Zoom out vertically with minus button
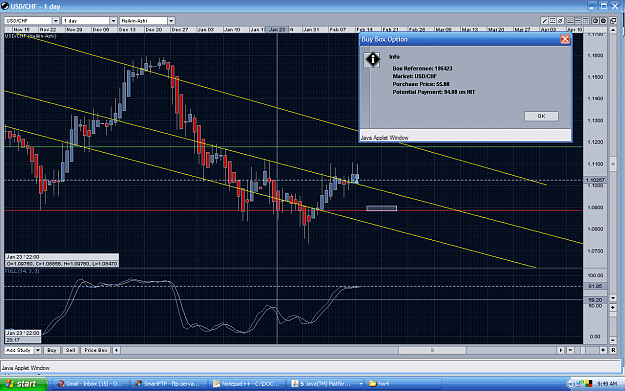 pyautogui.click(x=613, y=340)
